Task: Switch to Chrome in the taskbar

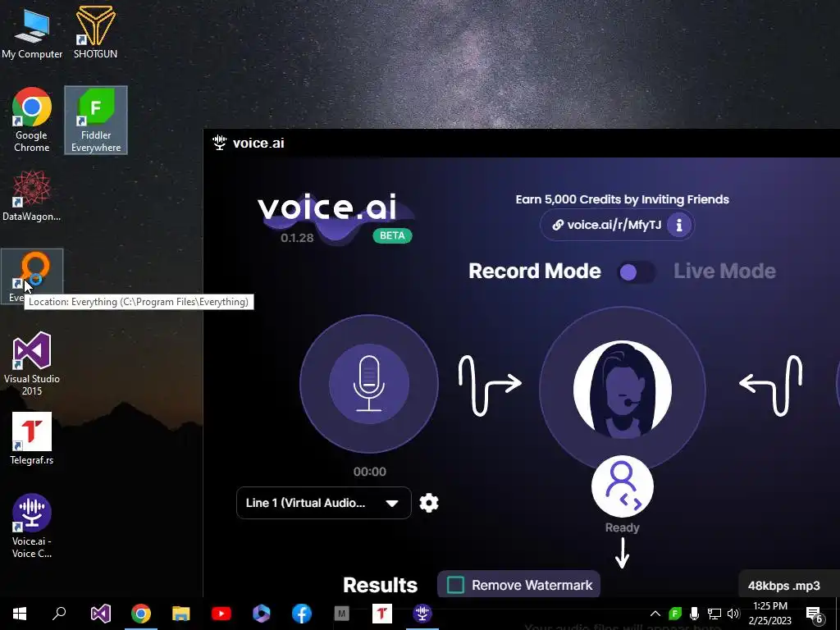Action: point(141,614)
